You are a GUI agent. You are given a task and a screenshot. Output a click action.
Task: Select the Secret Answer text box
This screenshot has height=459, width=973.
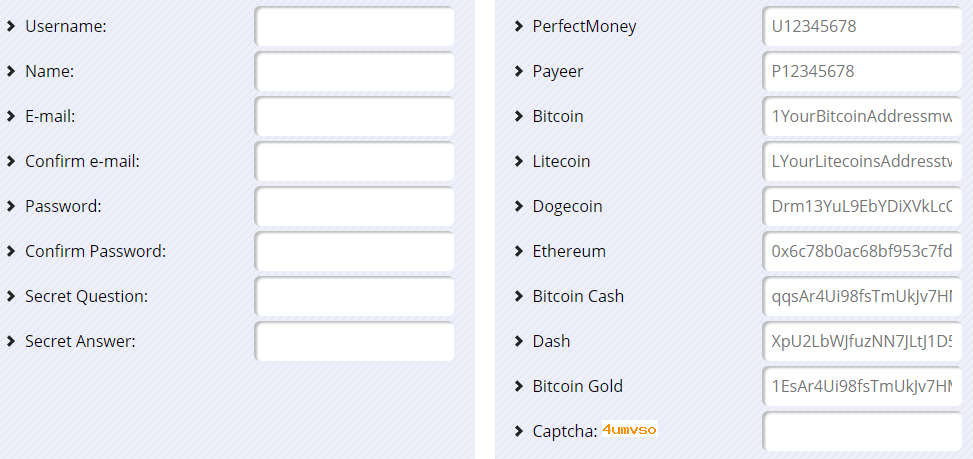354,341
